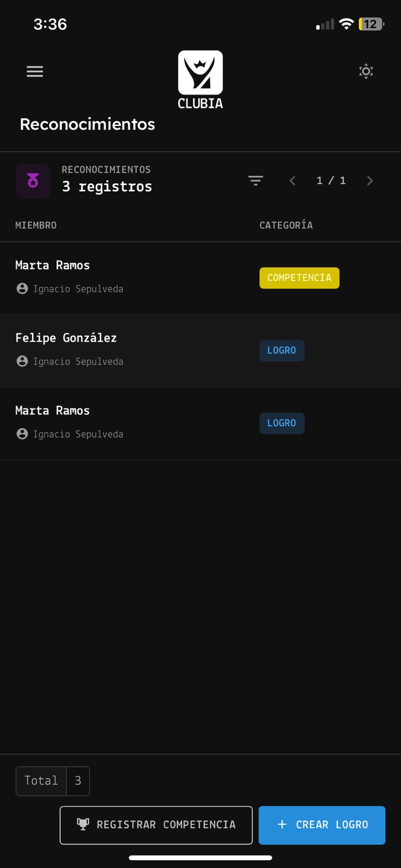This screenshot has width=401, height=868.
Task: Click the Total count chip
Action: 53,781
